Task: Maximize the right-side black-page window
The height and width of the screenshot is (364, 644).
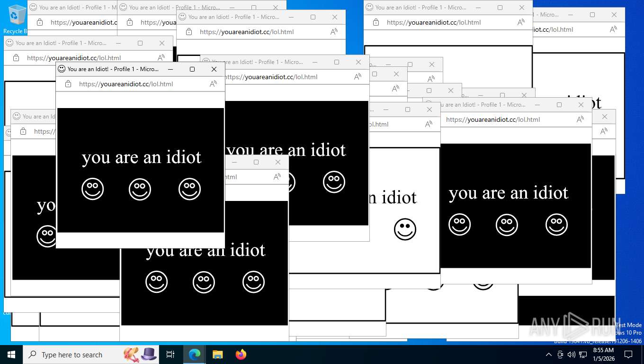Action: (559, 105)
